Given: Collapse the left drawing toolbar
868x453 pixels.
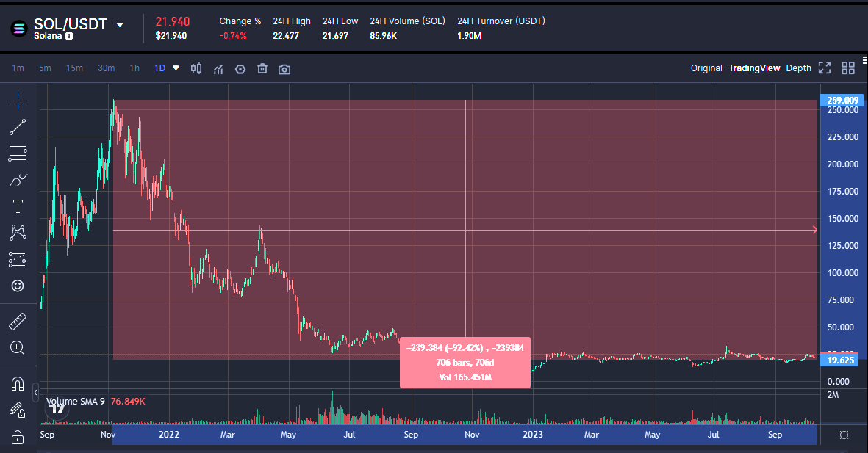Looking at the screenshot, I should pyautogui.click(x=35, y=392).
